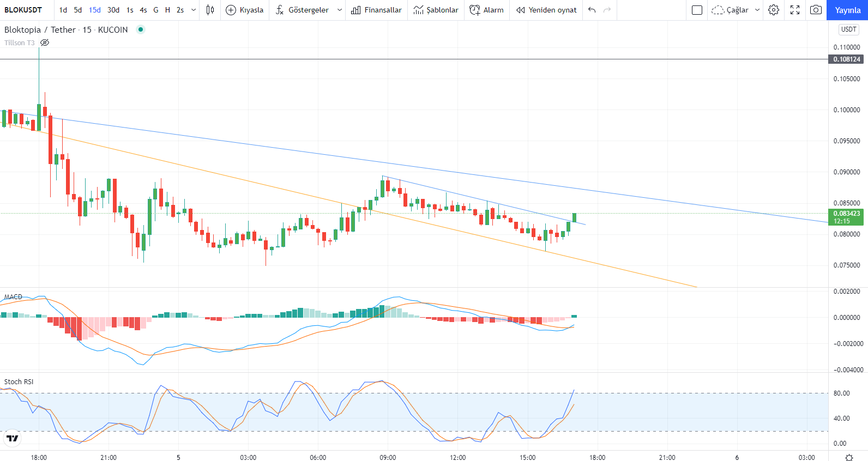Click the MACD pane label
Viewport: 868px width, 461px height.
click(13, 297)
